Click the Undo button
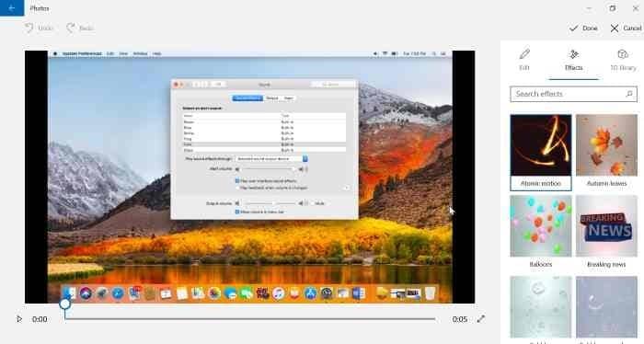Image resolution: width=644 pixels, height=344 pixels. [x=39, y=28]
